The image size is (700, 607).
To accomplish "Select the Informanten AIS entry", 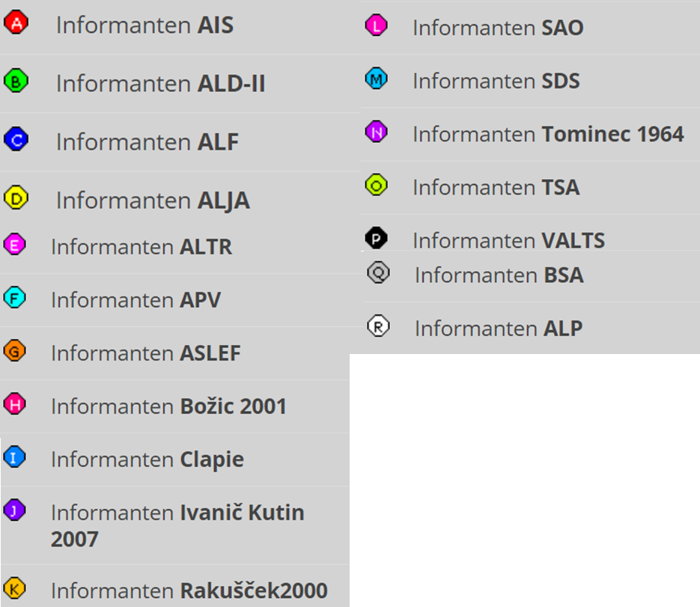I will click(144, 25).
